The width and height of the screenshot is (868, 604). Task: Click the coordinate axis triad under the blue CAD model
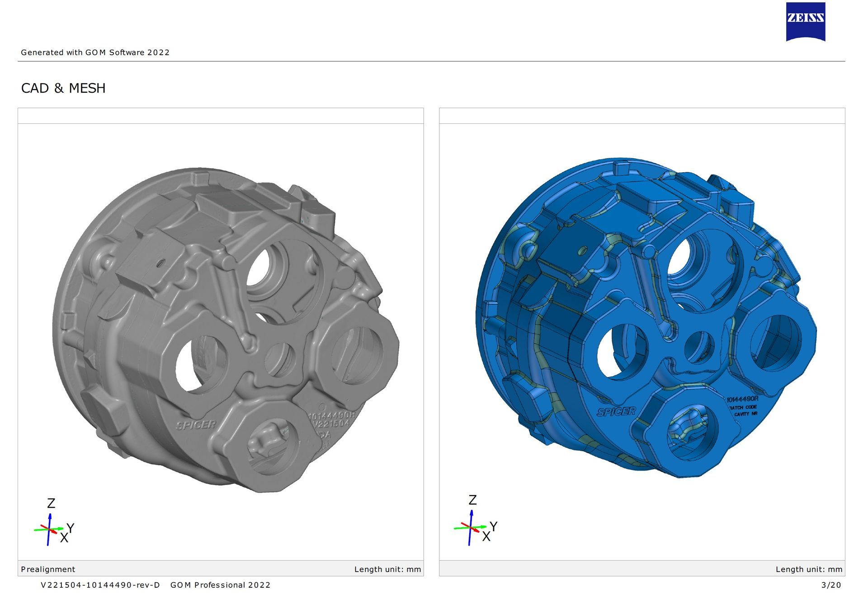pos(476,519)
